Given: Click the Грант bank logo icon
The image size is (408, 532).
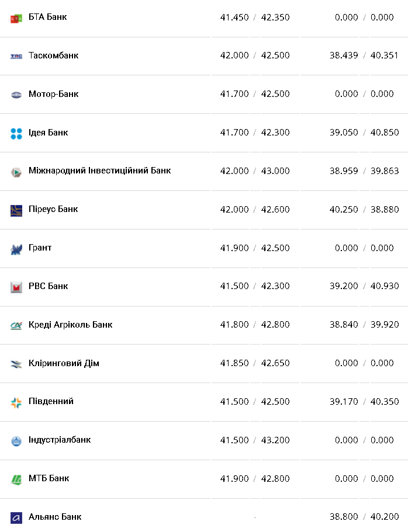Looking at the screenshot, I should tap(16, 249).
